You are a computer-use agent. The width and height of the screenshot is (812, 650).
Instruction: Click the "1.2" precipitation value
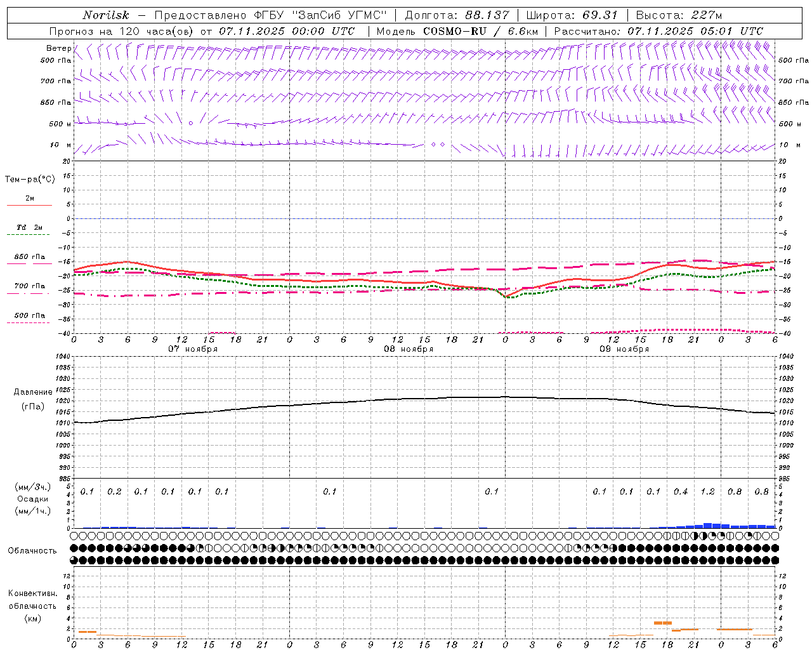[707, 492]
